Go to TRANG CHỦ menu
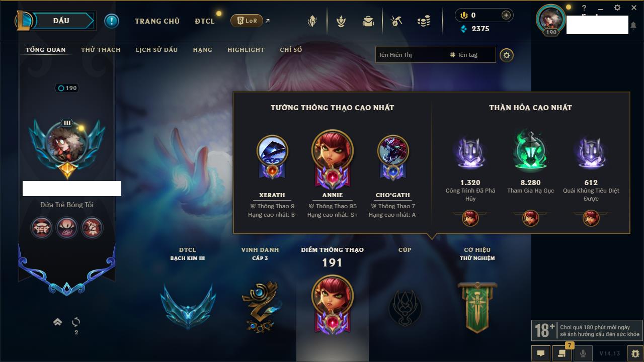This screenshot has width=644, height=362. click(157, 21)
